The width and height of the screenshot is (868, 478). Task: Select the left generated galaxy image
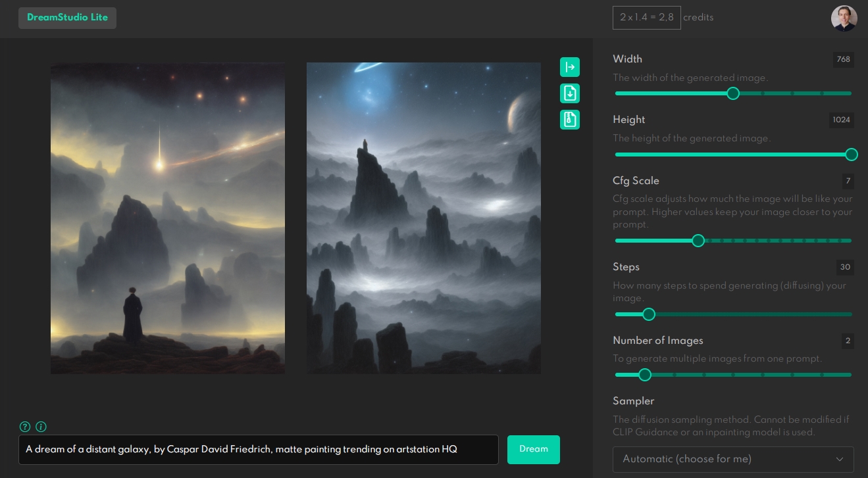[x=168, y=218]
